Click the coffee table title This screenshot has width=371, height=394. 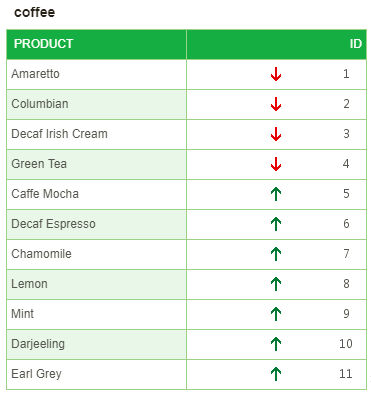35,12
